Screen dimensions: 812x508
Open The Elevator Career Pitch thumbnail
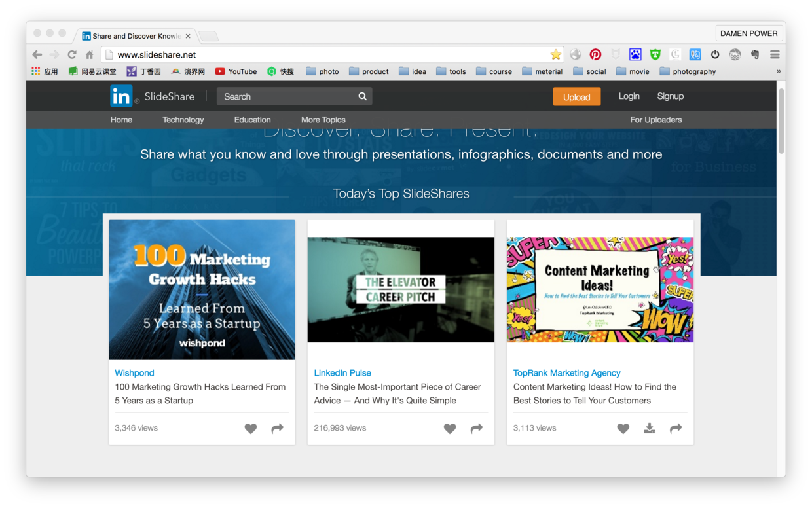tap(401, 289)
